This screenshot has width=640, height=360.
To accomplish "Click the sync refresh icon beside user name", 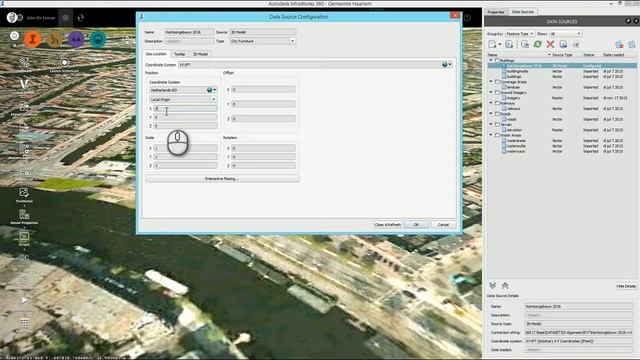I will (80, 18).
